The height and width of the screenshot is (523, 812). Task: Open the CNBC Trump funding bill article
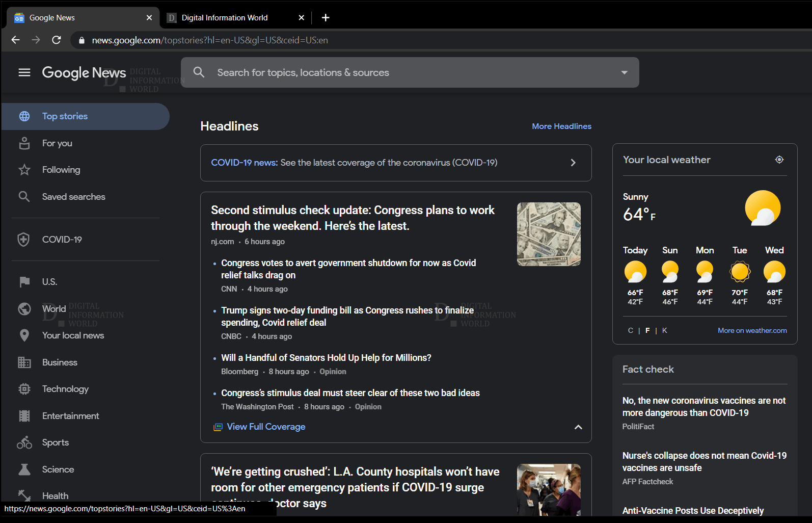(347, 317)
